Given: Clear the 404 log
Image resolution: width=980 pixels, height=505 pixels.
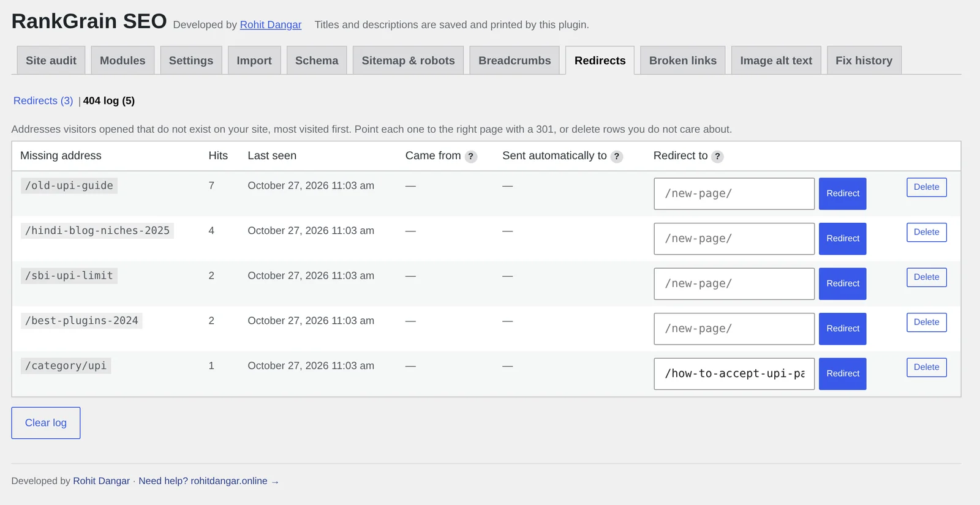Looking at the screenshot, I should tap(46, 423).
